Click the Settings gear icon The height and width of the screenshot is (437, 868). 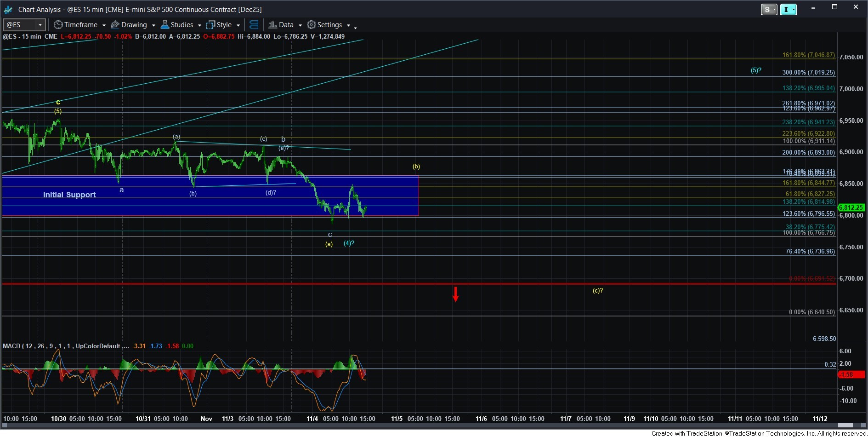point(312,25)
